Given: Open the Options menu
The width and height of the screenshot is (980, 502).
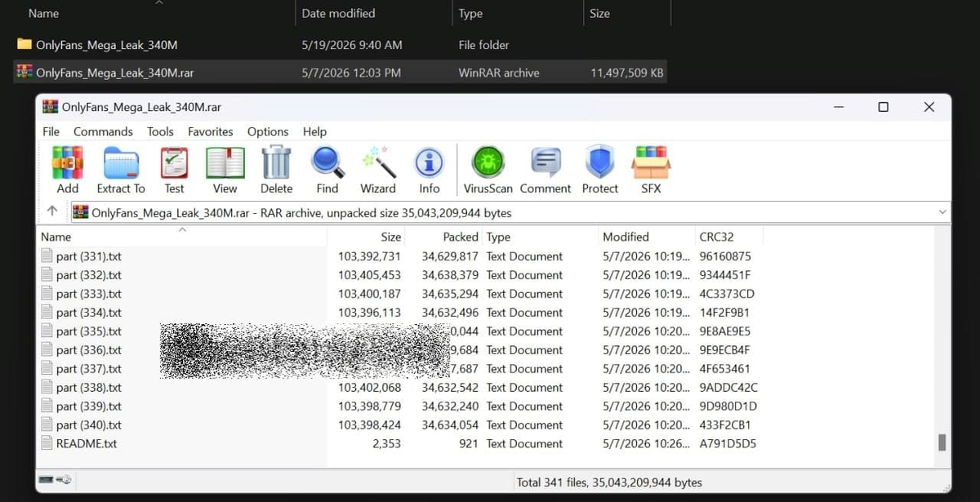Looking at the screenshot, I should [x=268, y=131].
